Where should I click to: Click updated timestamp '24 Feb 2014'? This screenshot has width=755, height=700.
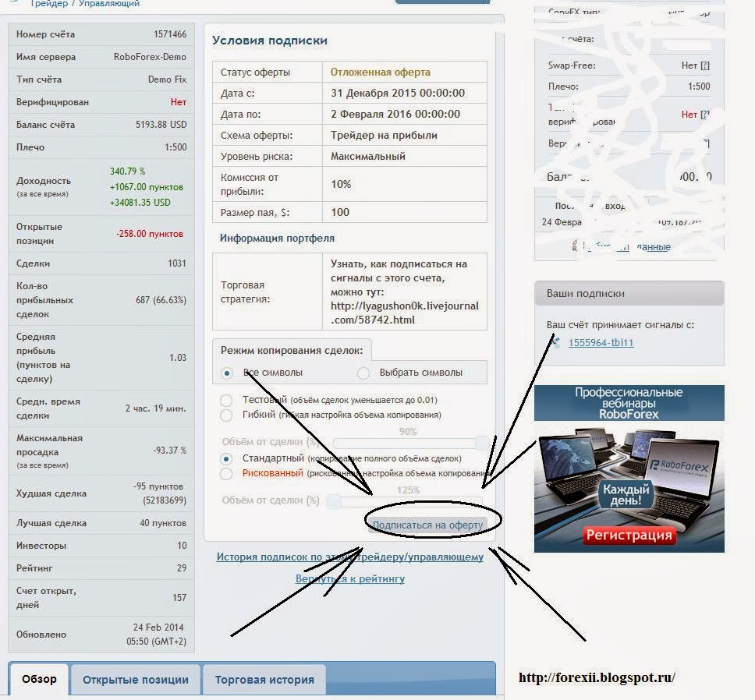[x=158, y=628]
